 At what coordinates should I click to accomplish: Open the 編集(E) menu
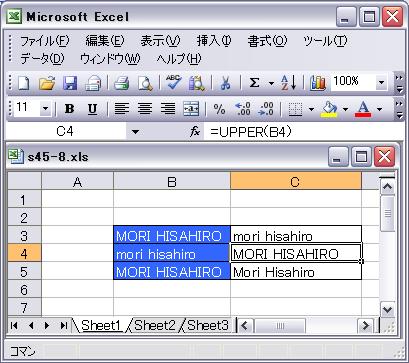(x=105, y=41)
